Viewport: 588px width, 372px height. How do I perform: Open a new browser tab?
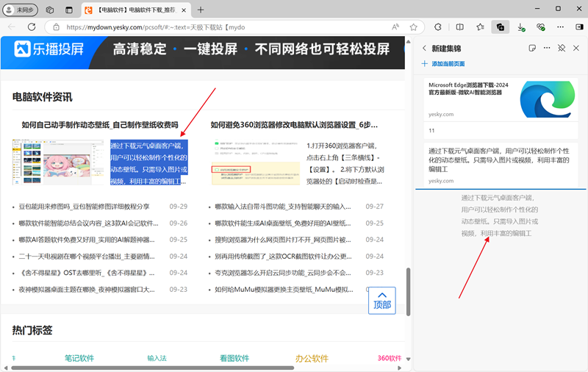point(201,10)
